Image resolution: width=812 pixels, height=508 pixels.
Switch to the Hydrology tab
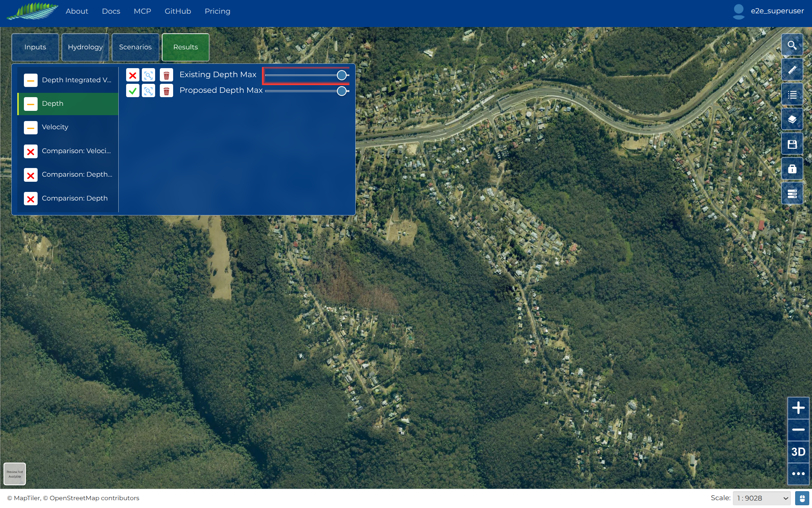[x=85, y=47]
